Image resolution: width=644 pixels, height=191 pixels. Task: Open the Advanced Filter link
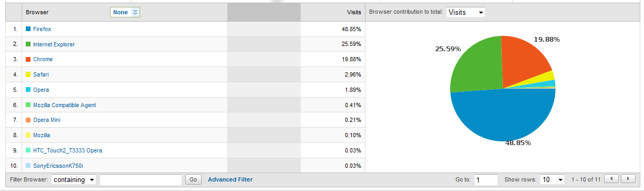pos(230,180)
